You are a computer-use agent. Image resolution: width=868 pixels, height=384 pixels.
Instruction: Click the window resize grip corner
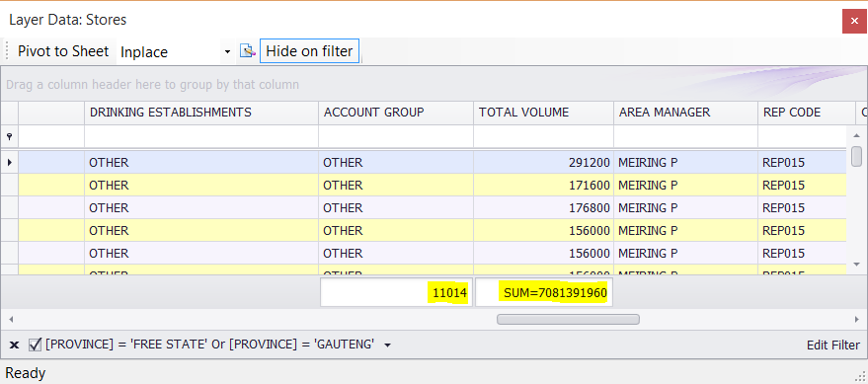[x=860, y=375]
